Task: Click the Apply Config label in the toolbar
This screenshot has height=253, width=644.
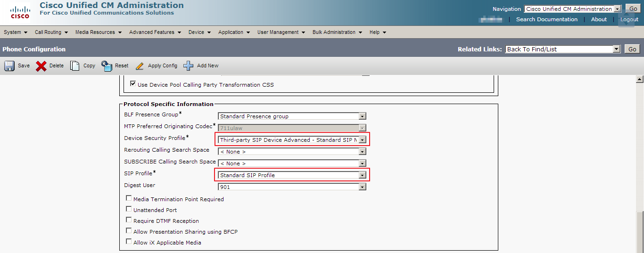Action: pos(163,66)
